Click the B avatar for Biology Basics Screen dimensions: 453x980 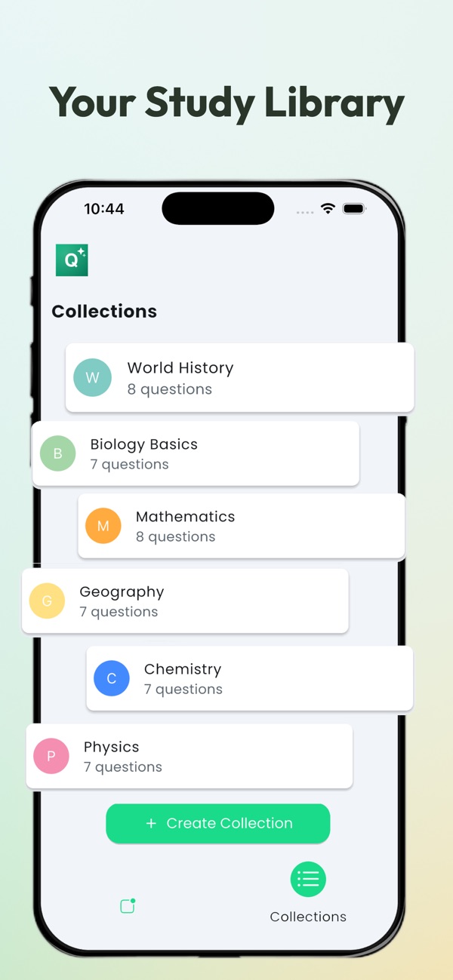tap(57, 453)
